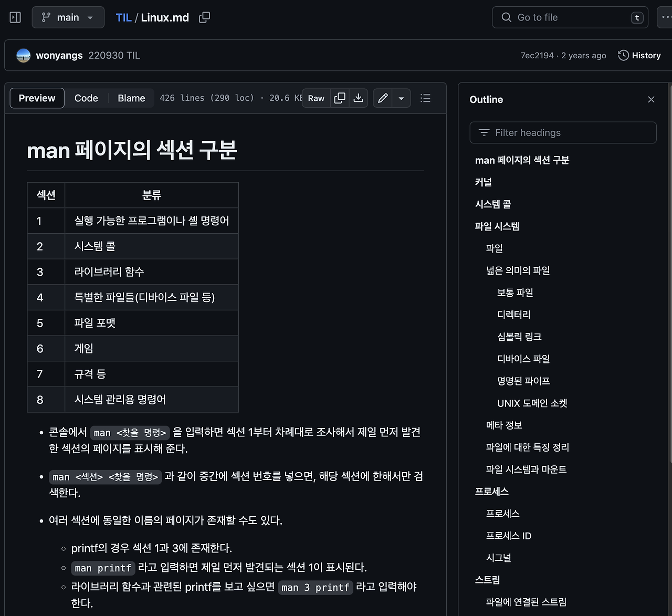Switch to the Blame view
672x616 pixels.
[x=131, y=98]
